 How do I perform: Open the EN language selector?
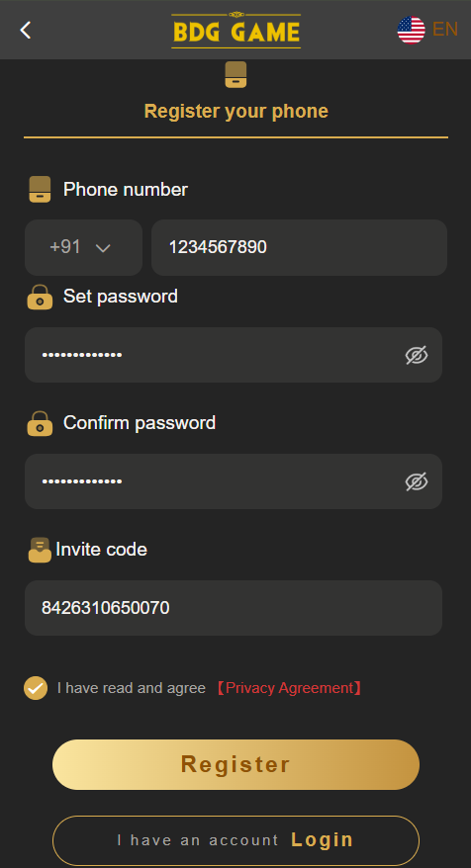[x=445, y=30]
